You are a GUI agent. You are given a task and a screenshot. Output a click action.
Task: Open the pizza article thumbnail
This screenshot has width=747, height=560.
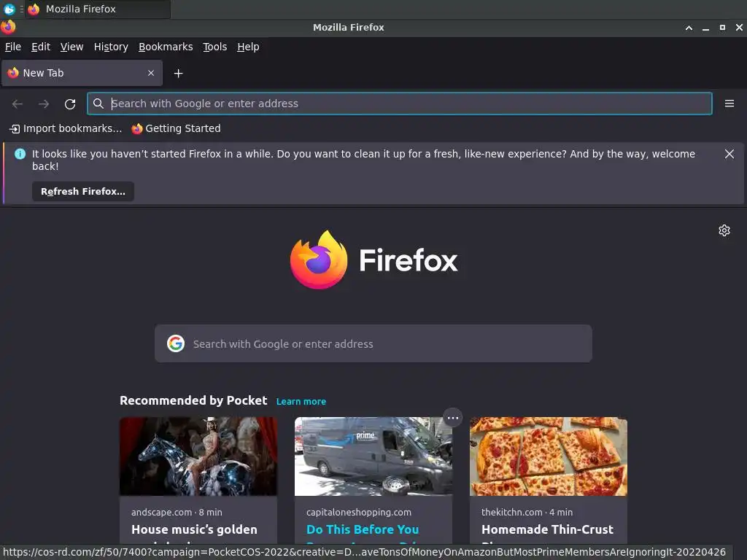coord(549,456)
